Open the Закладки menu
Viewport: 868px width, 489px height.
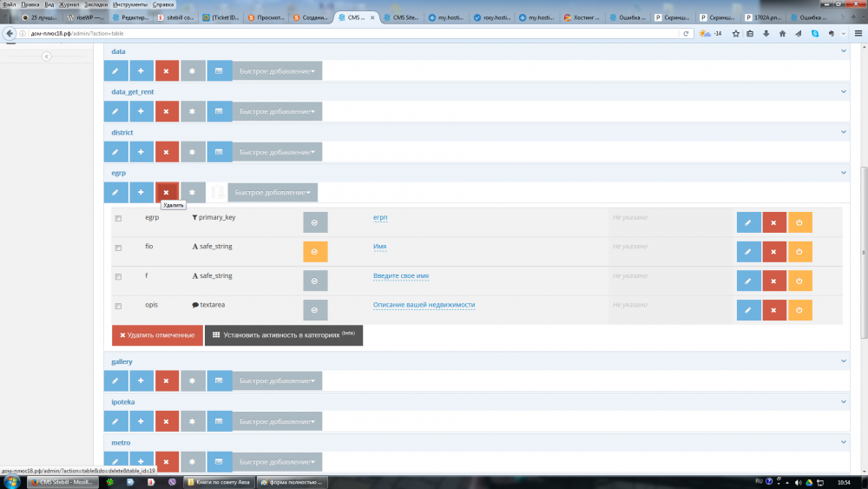[x=96, y=4]
